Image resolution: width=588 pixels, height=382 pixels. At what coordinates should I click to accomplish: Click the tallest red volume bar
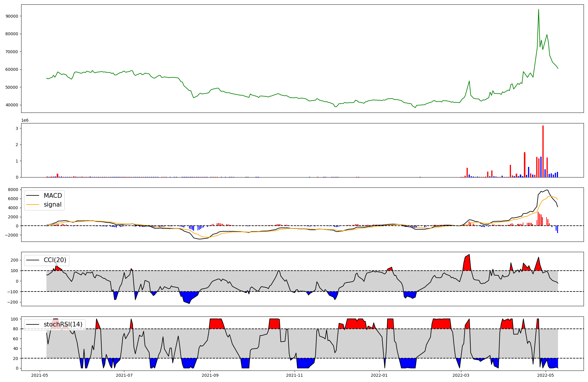(x=543, y=151)
